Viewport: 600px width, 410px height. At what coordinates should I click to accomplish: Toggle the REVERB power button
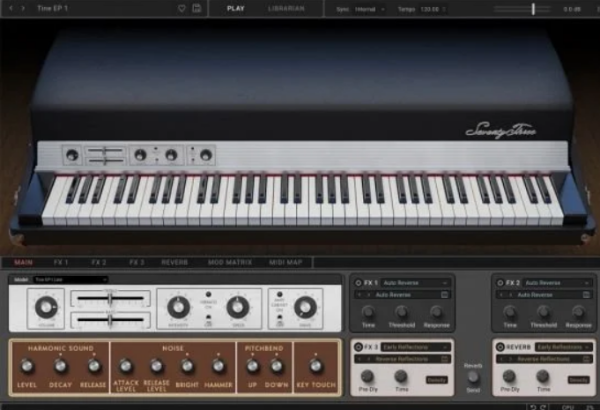498,346
